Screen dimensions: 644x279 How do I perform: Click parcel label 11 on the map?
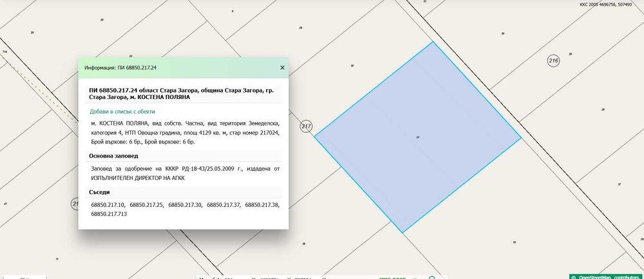pyautogui.click(x=57, y=259)
